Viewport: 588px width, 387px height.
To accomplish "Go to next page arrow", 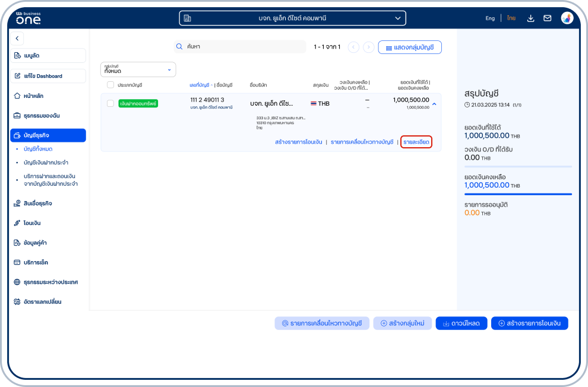I will point(369,47).
